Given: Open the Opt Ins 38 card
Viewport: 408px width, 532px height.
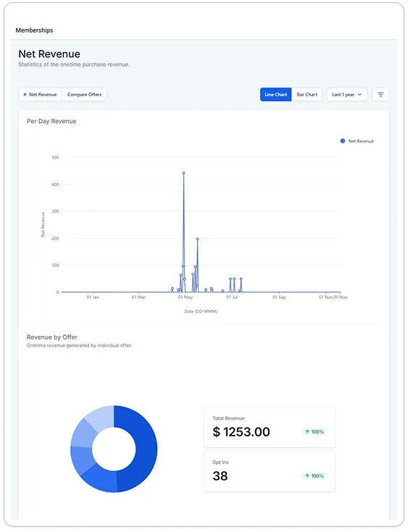Looking at the screenshot, I should [x=270, y=471].
